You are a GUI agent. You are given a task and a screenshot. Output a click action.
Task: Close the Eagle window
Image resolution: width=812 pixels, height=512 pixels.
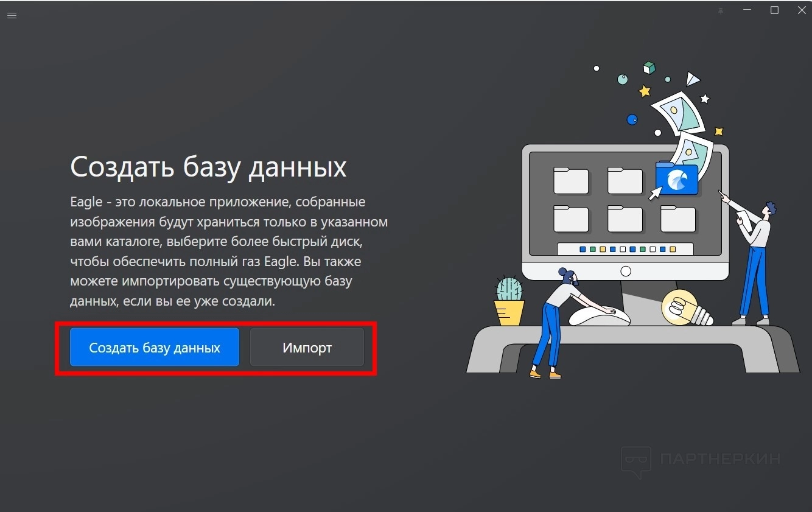[x=802, y=10]
